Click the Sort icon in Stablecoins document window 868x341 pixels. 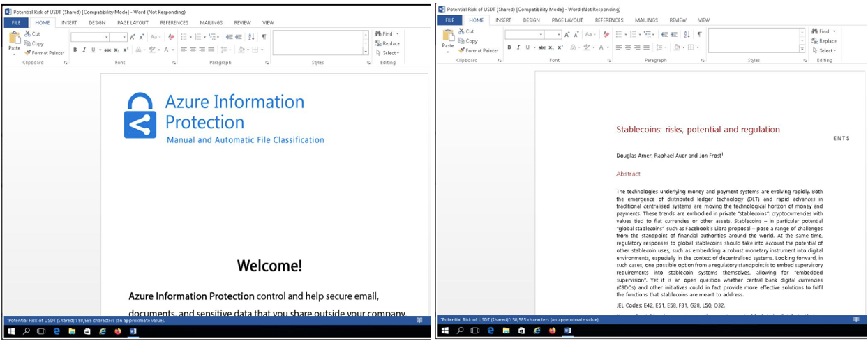click(688, 34)
